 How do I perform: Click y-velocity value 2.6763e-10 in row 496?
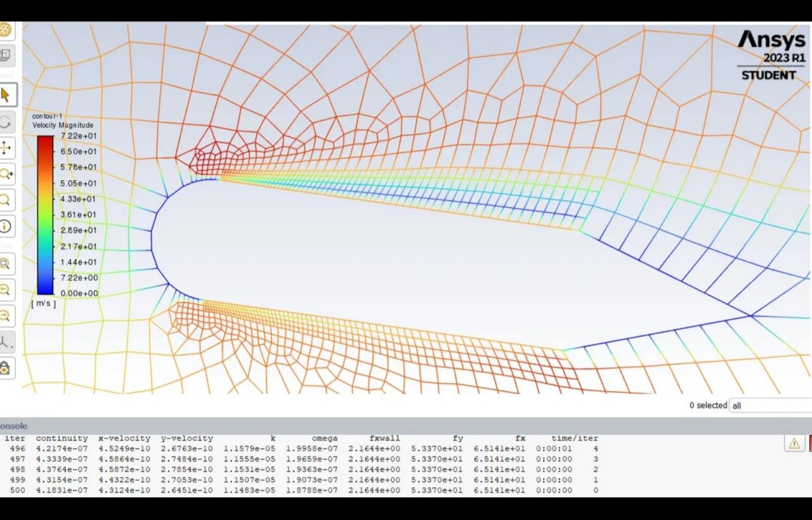click(187, 449)
